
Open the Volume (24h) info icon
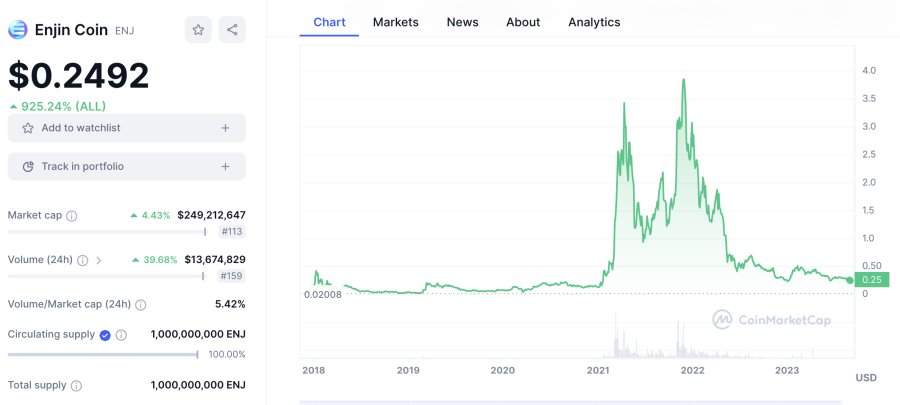[x=83, y=260]
